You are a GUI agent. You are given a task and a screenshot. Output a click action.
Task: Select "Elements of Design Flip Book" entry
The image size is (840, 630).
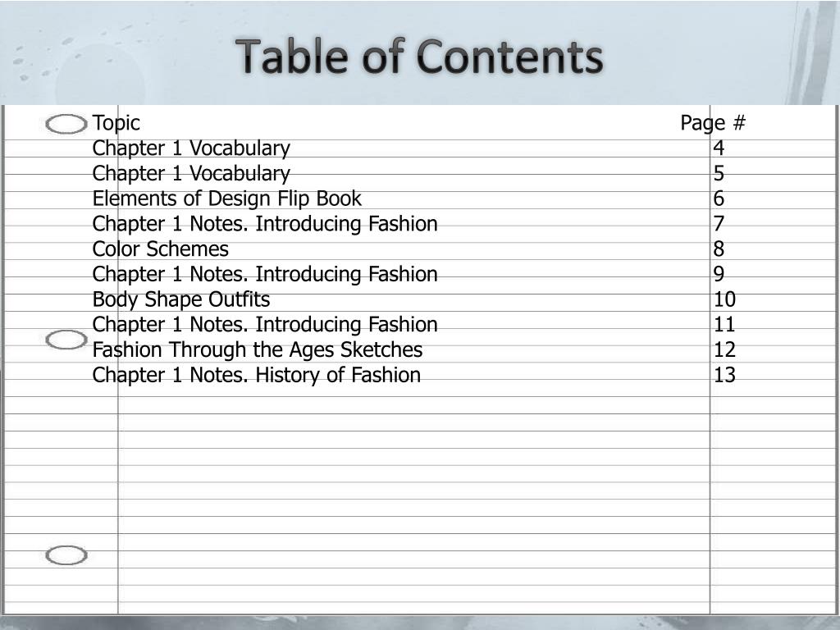[227, 199]
